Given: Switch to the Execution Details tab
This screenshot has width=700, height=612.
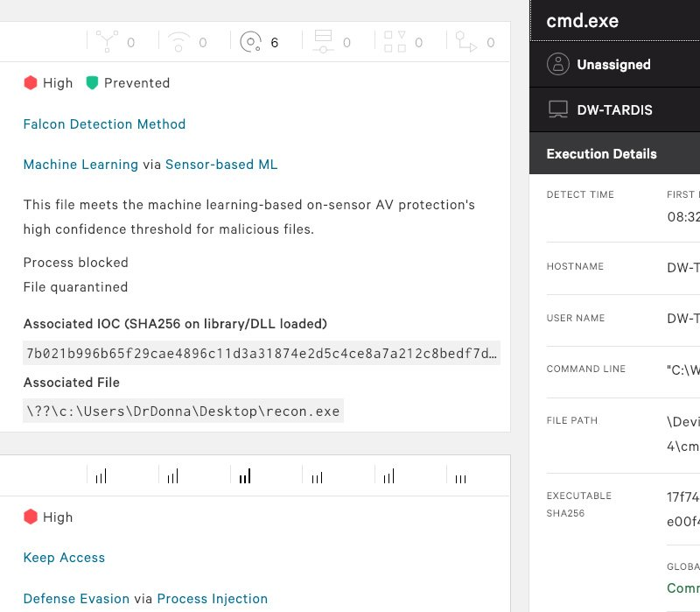Looking at the screenshot, I should click(601, 153).
